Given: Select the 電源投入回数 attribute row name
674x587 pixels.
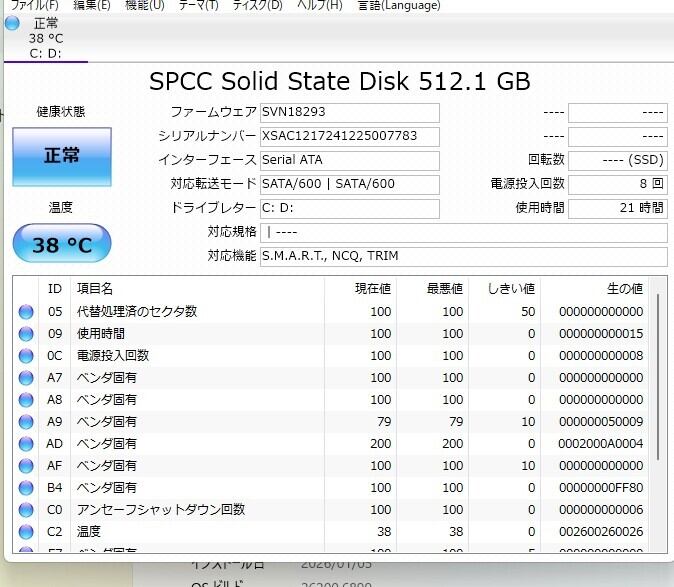Looking at the screenshot, I should 113,356.
